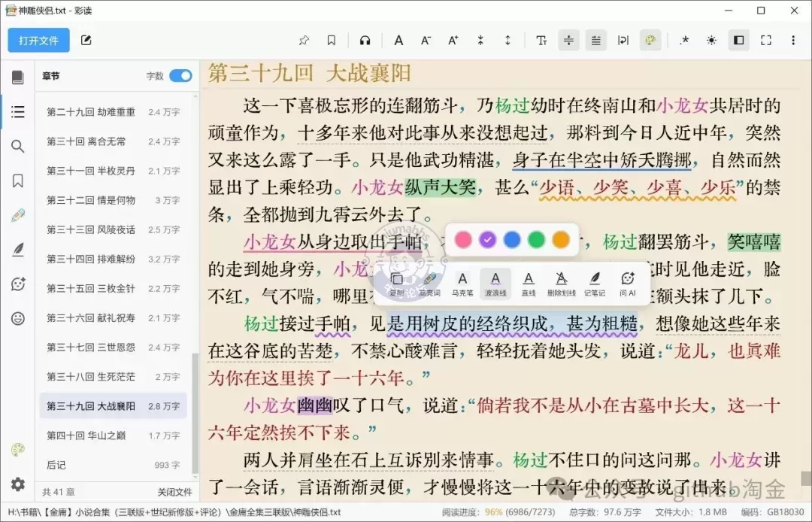Go to chapter 第三十七回 三世恩怨
This screenshot has height=522, width=812.
pos(113,347)
